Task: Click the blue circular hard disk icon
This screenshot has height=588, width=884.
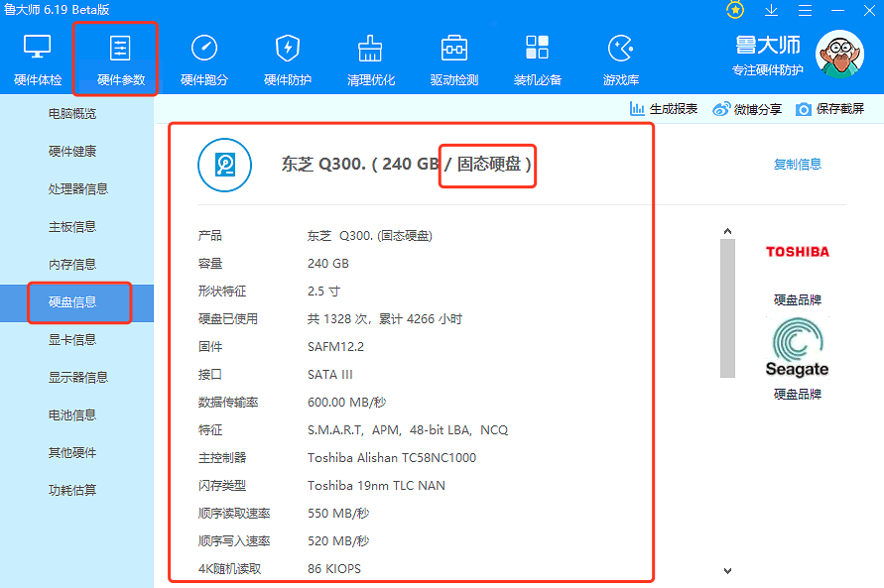Action: (x=224, y=165)
